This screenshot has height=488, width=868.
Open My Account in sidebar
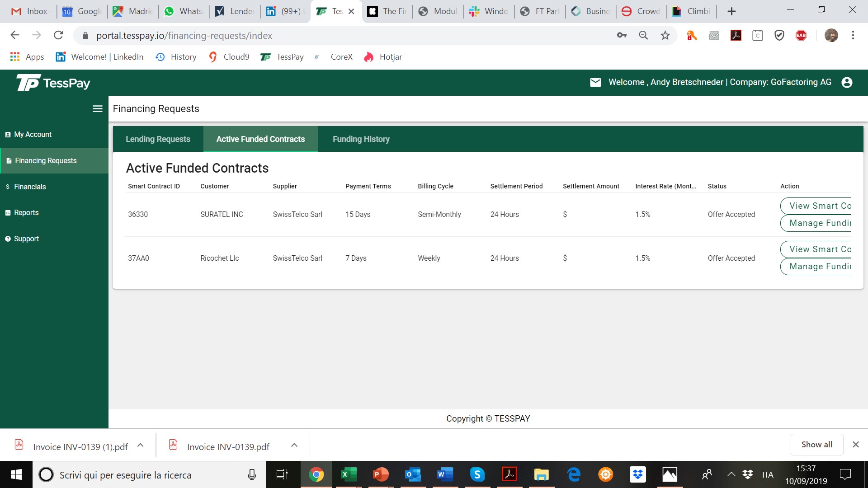click(54, 135)
